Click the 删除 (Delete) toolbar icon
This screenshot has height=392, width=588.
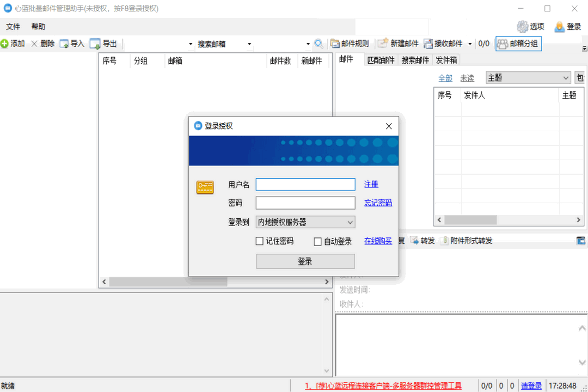pyautogui.click(x=35, y=44)
